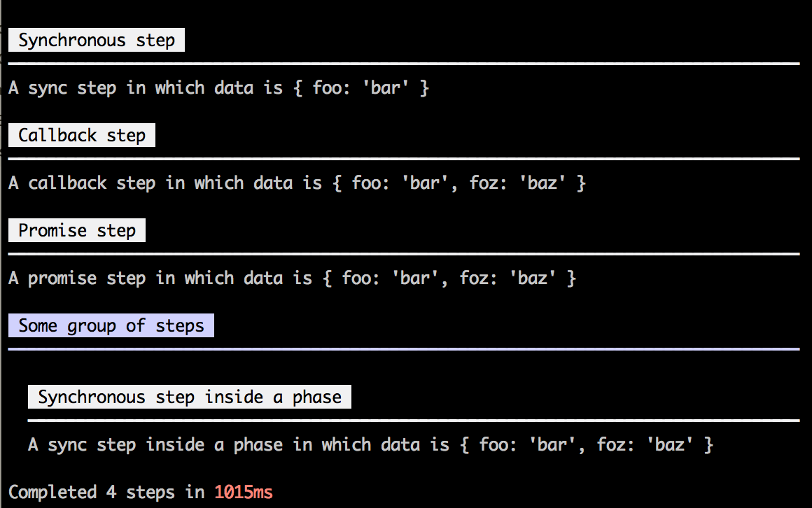Image resolution: width=812 pixels, height=508 pixels.
Task: Click the indented divider under the phase header
Action: 413,421
